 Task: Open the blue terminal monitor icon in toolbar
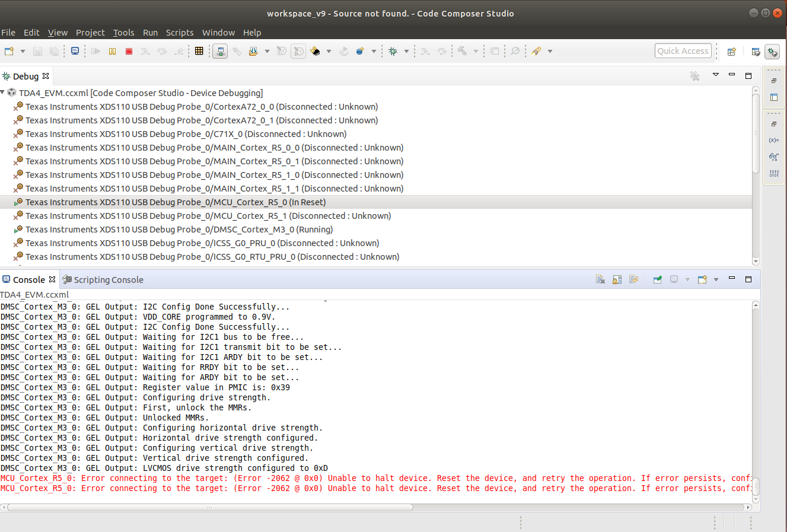(x=75, y=52)
